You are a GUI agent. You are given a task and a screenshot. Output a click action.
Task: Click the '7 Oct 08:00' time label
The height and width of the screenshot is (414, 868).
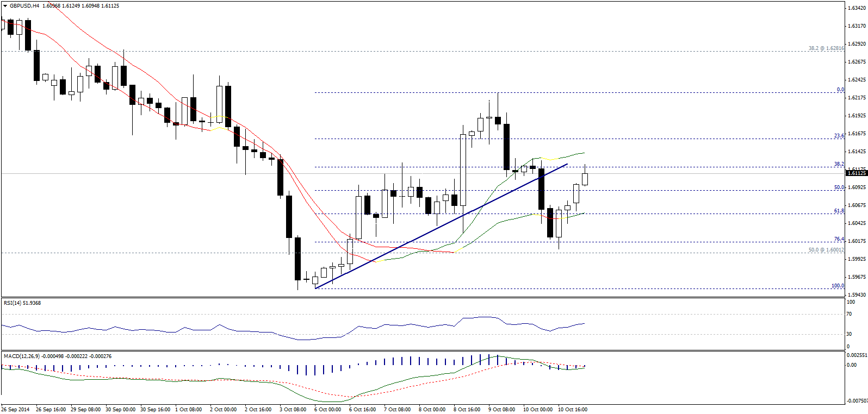(x=397, y=409)
